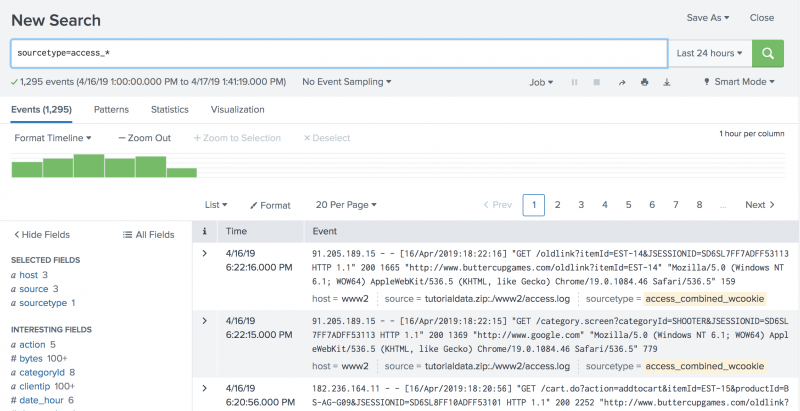
Task: Select the first timeline bar
Action: point(27,170)
